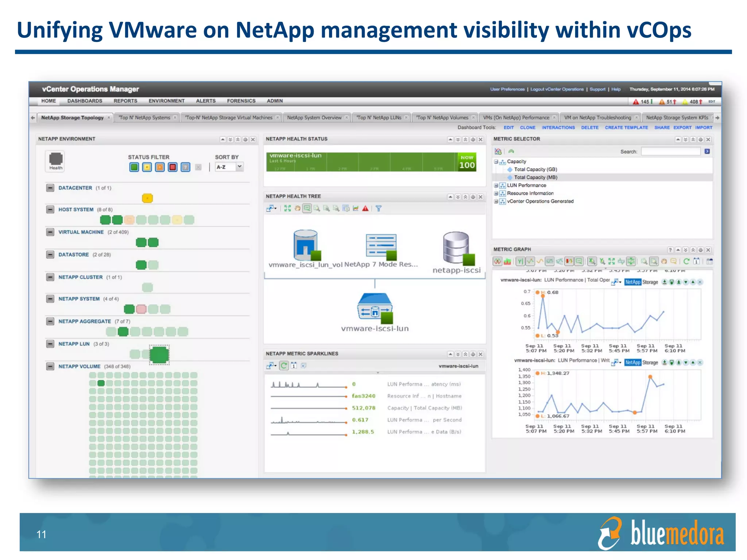747x560 pixels.
Task: Collapse the HOST SYSTEM group
Action: click(x=50, y=209)
